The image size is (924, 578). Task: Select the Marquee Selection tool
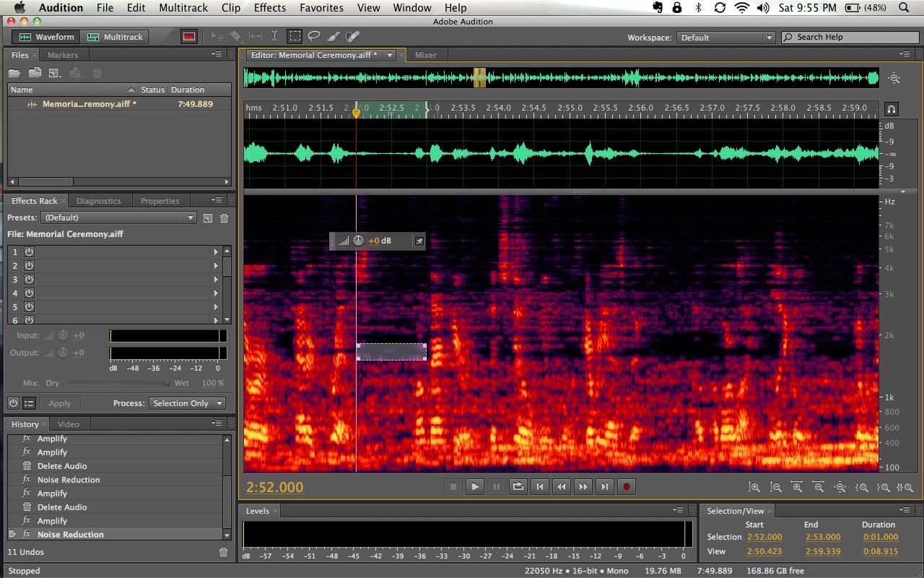click(x=295, y=36)
